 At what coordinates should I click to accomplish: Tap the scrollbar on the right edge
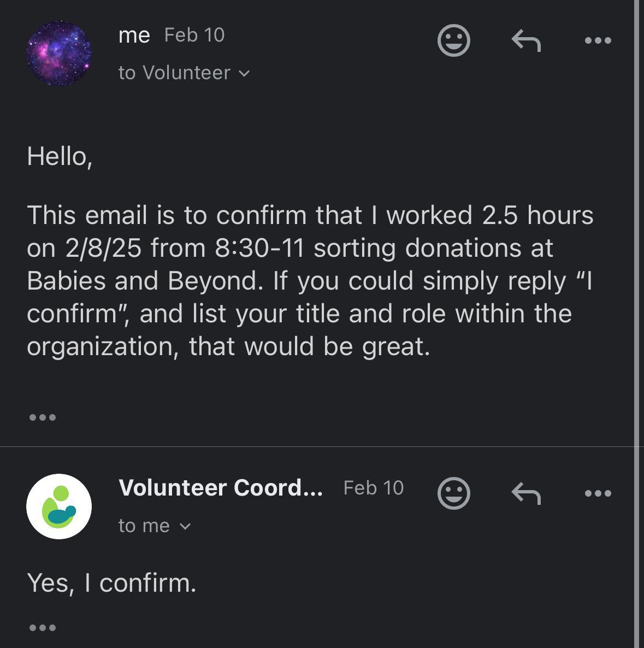click(x=637, y=324)
